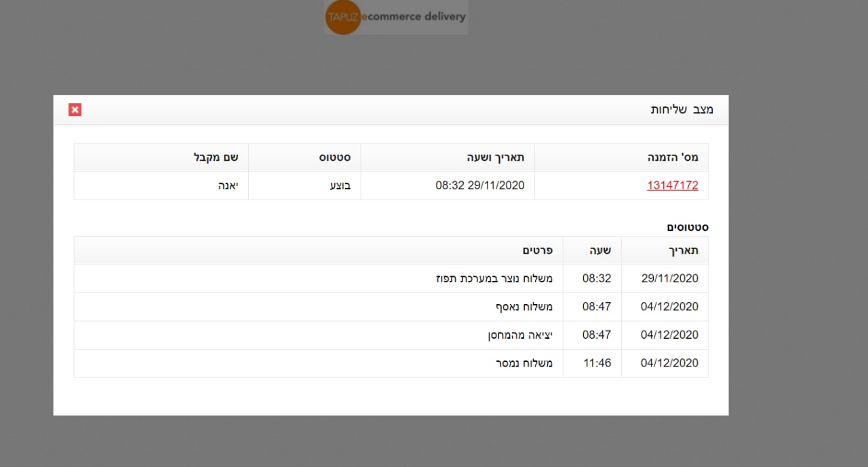Select the פרטים column header
The height and width of the screenshot is (467, 868).
319,250
